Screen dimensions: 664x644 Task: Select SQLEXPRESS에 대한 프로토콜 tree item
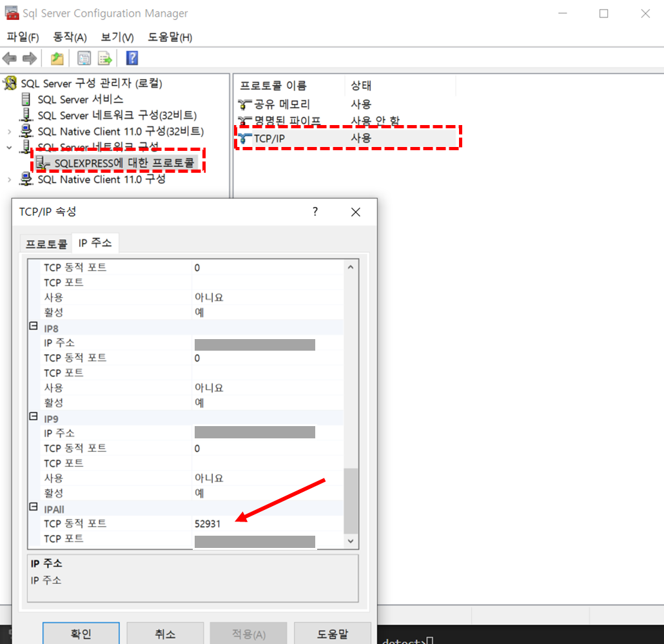(124, 163)
